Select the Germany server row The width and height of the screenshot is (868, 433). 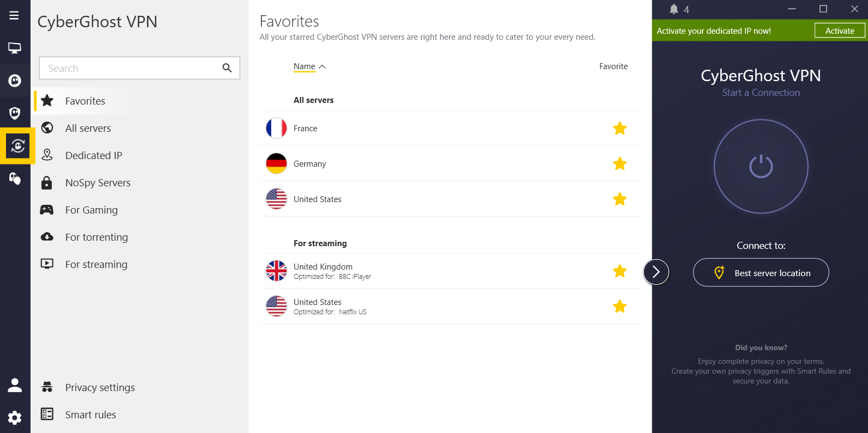pos(450,163)
